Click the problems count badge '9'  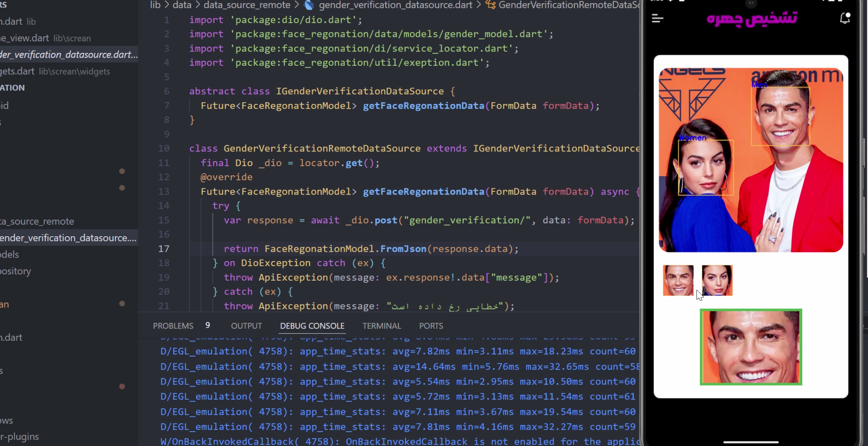(207, 325)
